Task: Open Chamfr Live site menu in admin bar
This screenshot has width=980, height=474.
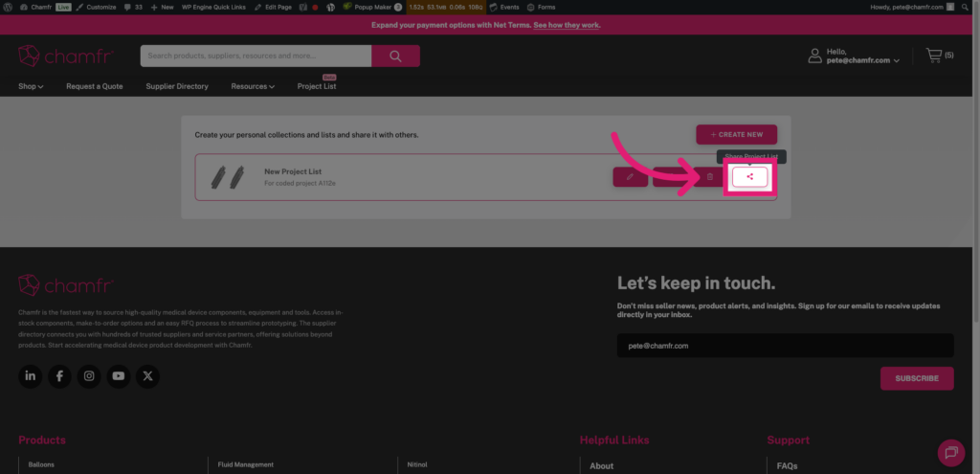Action: coord(45,7)
